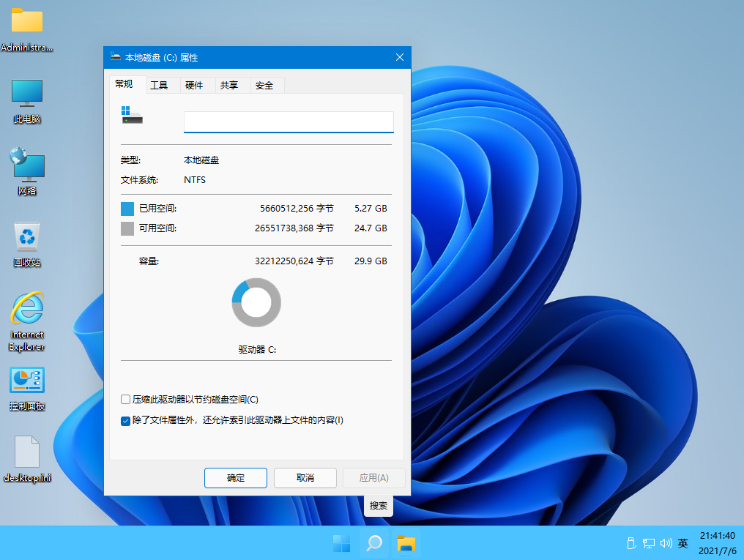Image resolution: width=744 pixels, height=560 pixels.
Task: Click the Windows Start button
Action: tap(341, 544)
